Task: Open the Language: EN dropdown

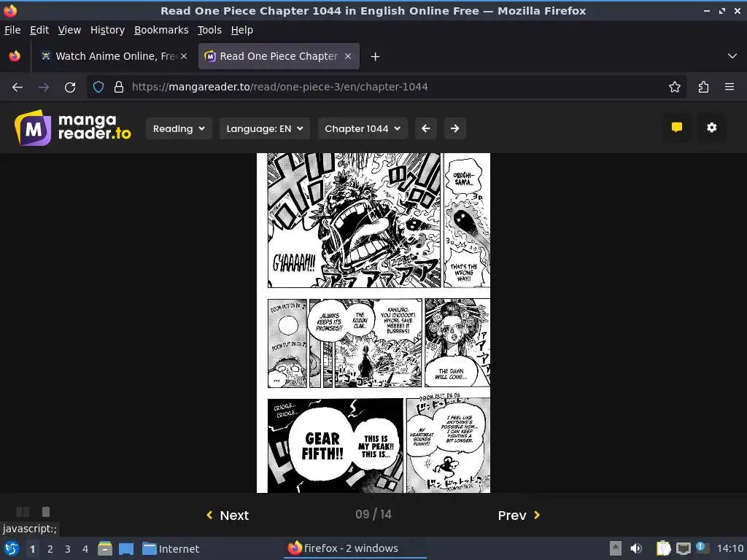Action: click(265, 128)
